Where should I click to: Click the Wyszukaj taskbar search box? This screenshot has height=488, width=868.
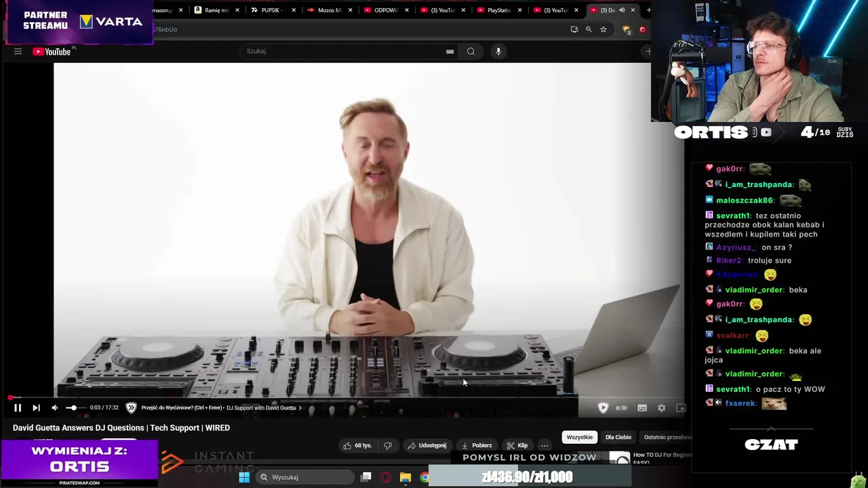(x=304, y=477)
